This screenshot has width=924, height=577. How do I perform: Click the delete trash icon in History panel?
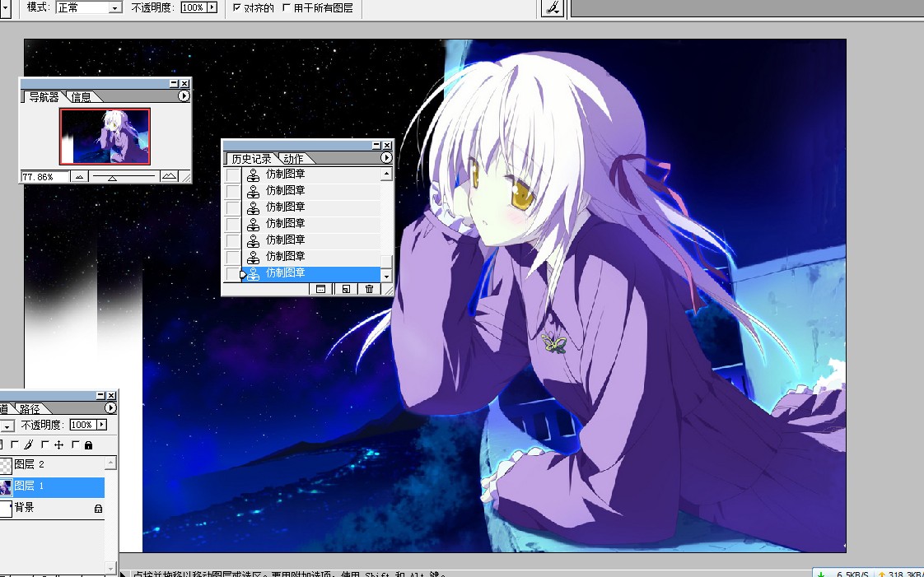[369, 289]
